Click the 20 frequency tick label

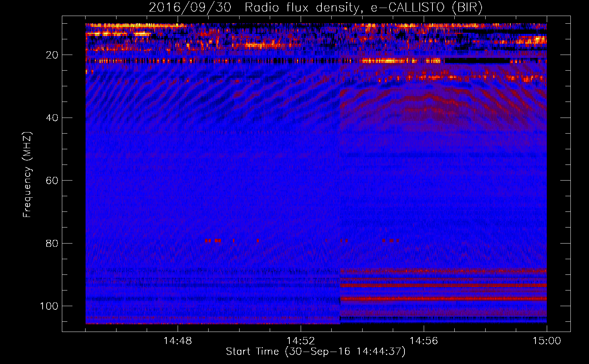click(x=52, y=55)
